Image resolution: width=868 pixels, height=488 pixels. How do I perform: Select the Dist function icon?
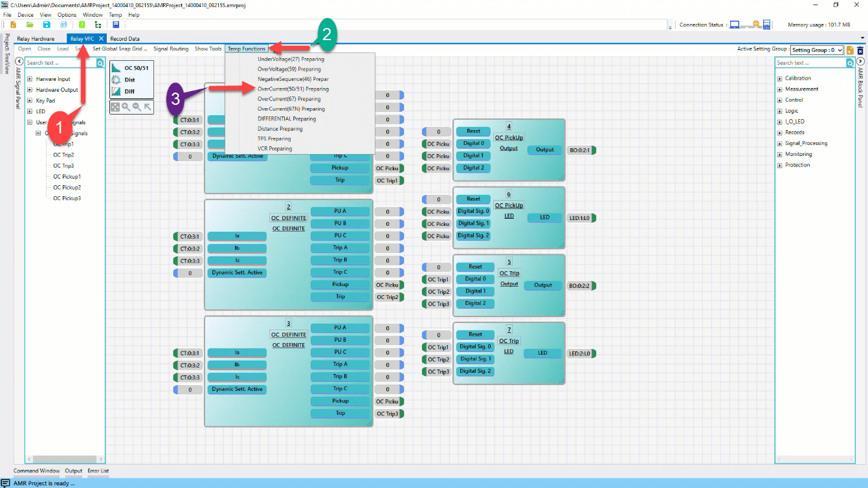click(117, 80)
